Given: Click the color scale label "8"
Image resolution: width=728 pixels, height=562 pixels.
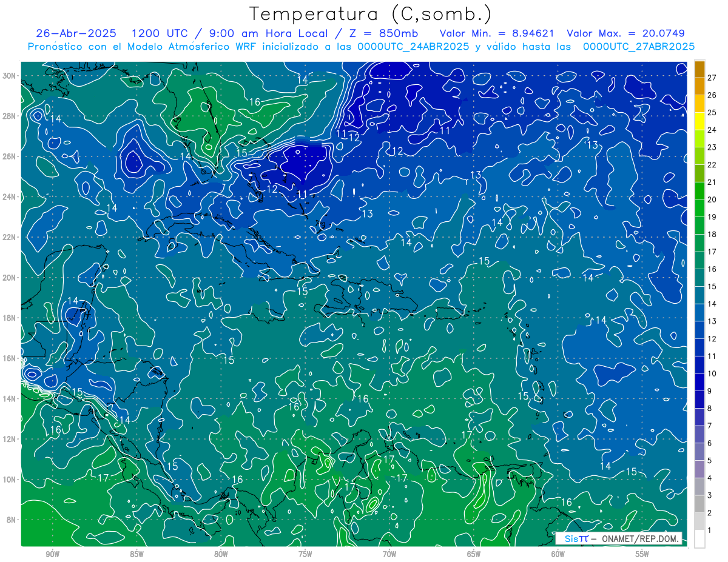Looking at the screenshot, I should click(x=710, y=409).
